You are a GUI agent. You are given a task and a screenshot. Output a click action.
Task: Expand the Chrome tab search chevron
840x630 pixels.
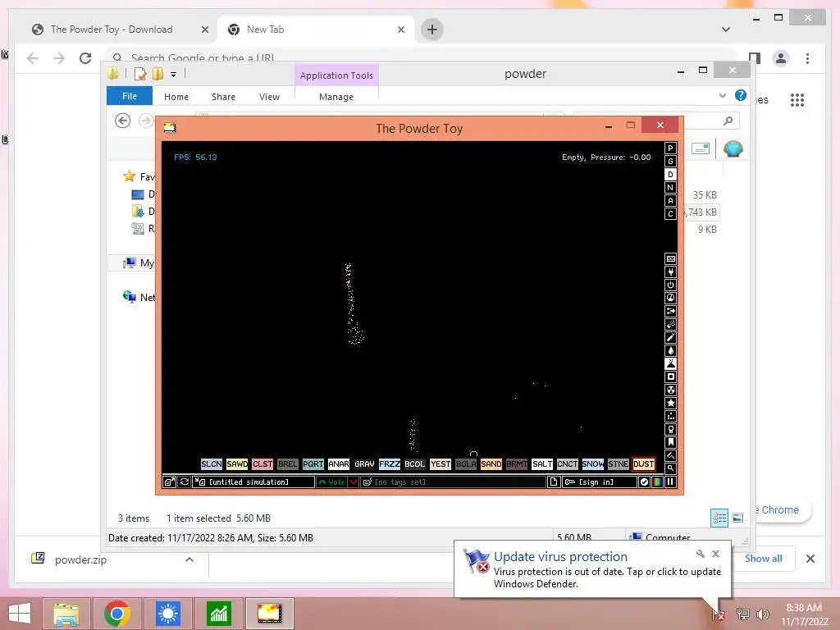726,30
